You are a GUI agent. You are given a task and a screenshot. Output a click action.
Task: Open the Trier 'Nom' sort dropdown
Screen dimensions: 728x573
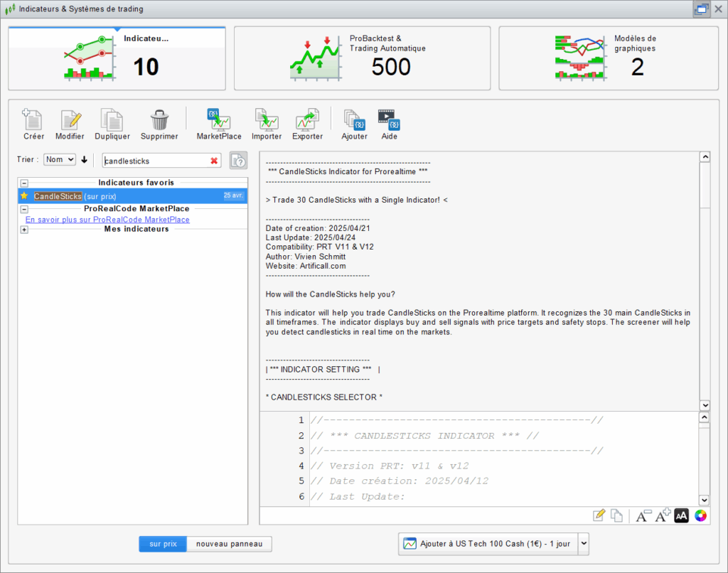60,160
